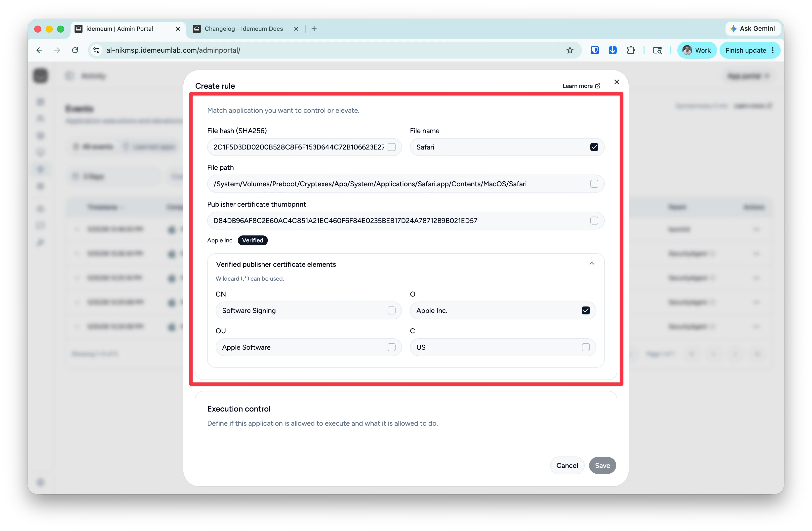Click the Apple Inc. publisher label
The height and width of the screenshot is (531, 812).
(220, 240)
